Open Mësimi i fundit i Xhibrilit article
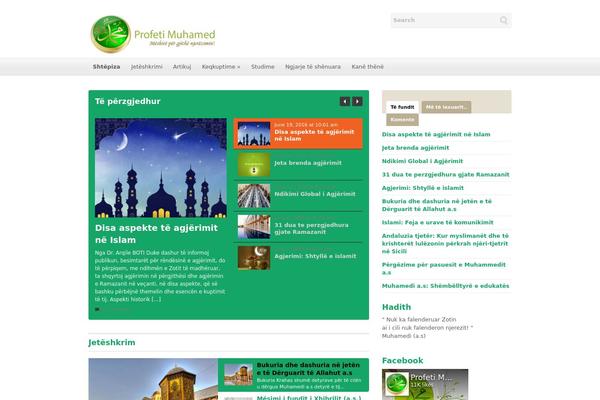The image size is (600, 400). click(x=308, y=397)
